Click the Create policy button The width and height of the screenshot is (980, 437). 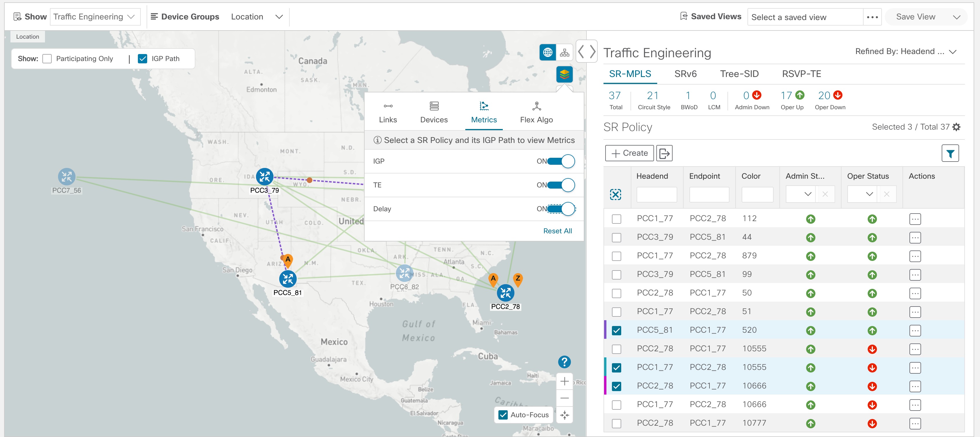click(x=629, y=153)
